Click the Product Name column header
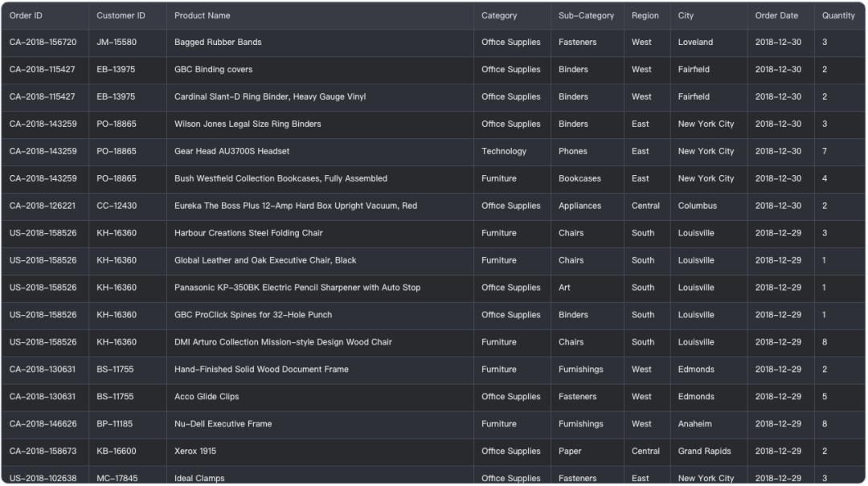Viewport: 868px width, 486px height. pyautogui.click(x=202, y=15)
